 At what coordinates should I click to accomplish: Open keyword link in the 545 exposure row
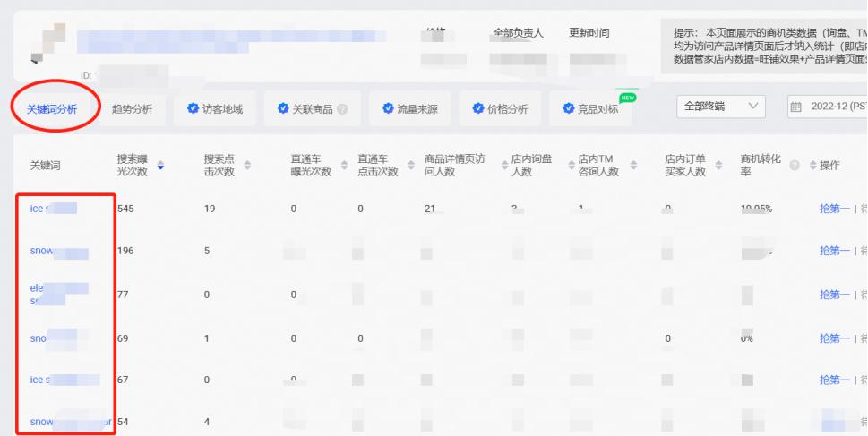click(53, 209)
